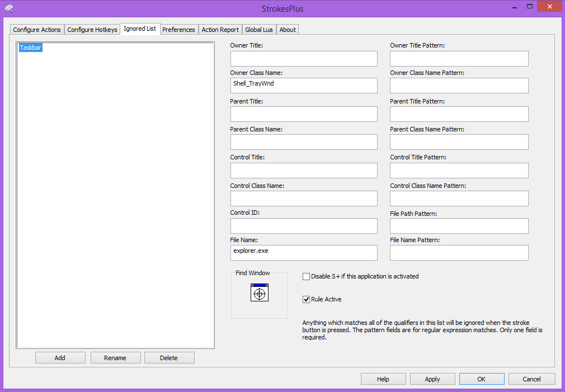Open the Configure Hotkeys tab
The image size is (565, 392).
pyautogui.click(x=92, y=30)
